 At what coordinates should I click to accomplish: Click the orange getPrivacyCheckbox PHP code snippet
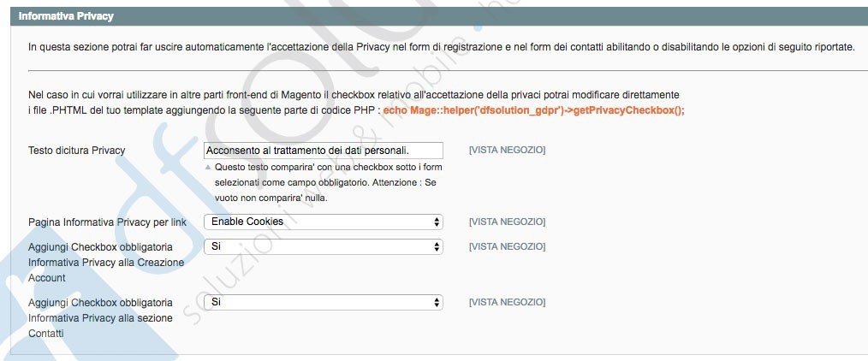[533, 110]
